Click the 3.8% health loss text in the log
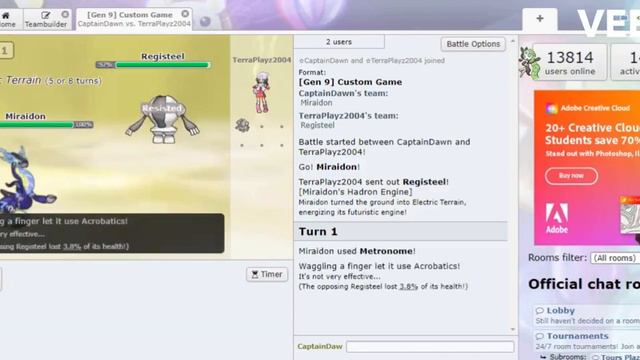The image size is (640, 360). [408, 287]
